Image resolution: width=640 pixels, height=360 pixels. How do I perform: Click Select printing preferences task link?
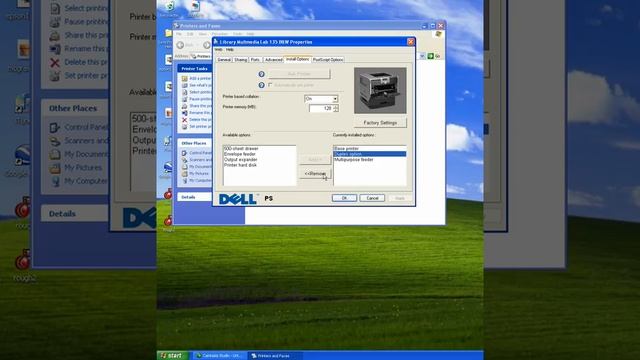pyautogui.click(x=200, y=92)
